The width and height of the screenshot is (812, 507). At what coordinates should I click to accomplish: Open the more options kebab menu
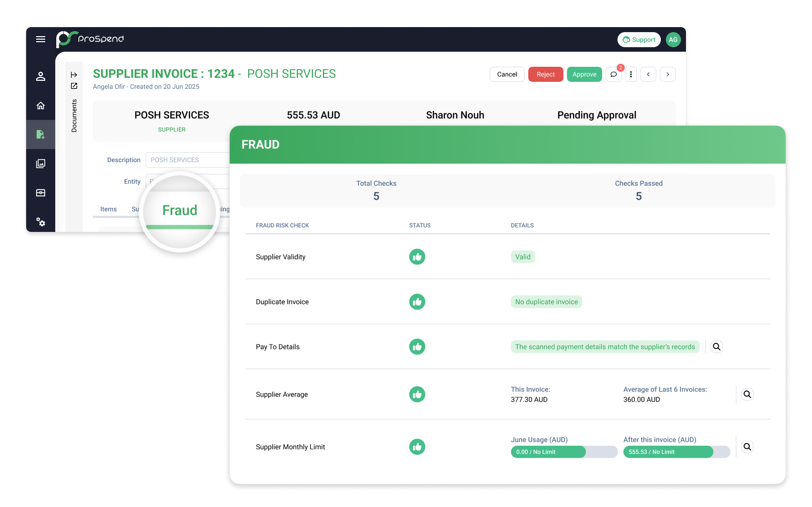[631, 74]
